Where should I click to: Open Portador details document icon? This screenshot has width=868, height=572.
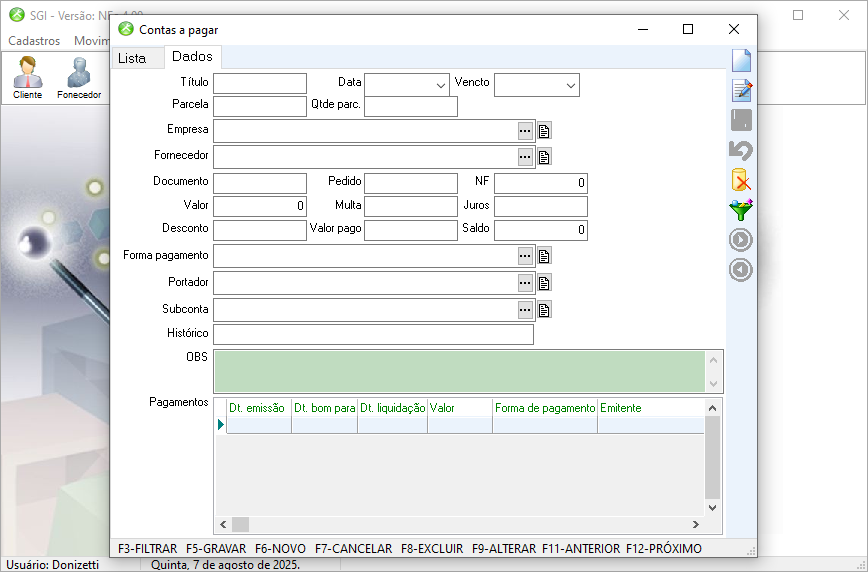tap(544, 283)
